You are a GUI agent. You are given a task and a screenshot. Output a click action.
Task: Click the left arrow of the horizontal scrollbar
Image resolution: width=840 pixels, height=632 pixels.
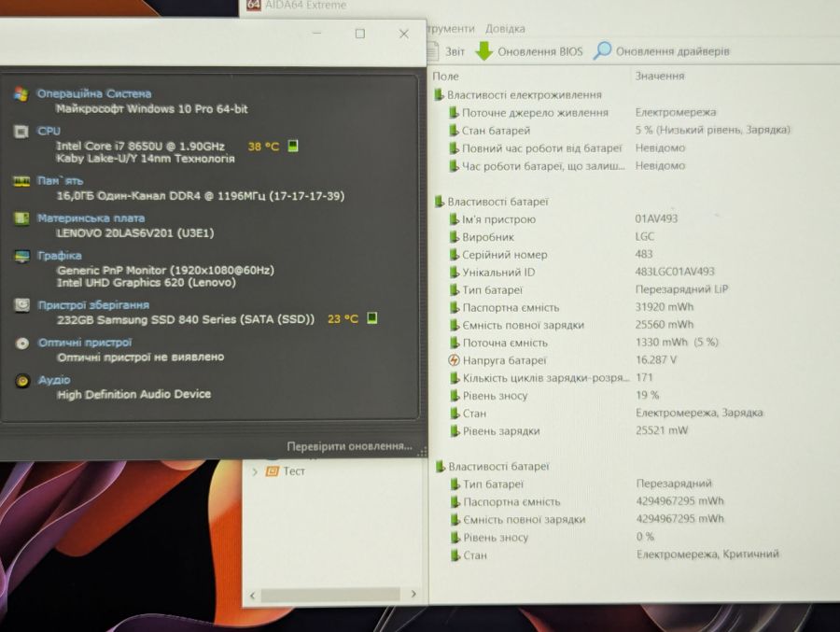pos(252,595)
